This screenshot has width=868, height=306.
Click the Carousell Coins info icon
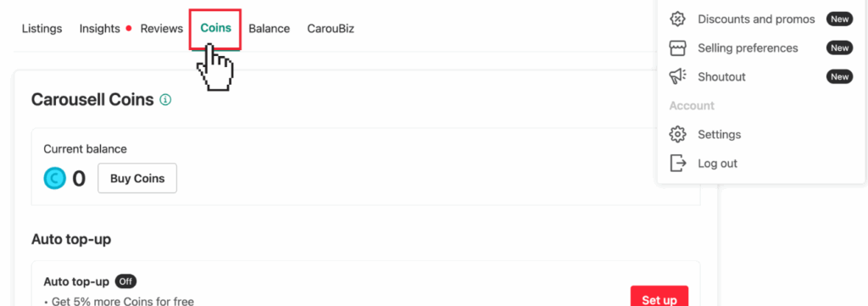point(165,100)
